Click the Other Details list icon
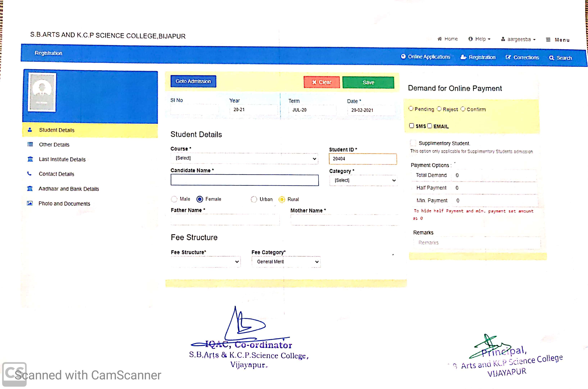 pos(30,144)
